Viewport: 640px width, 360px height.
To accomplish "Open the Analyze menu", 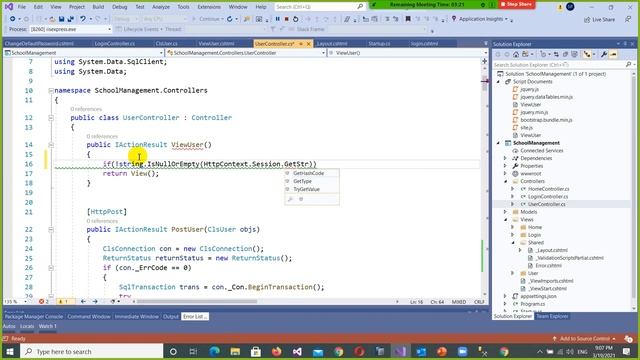I will click(x=161, y=7).
